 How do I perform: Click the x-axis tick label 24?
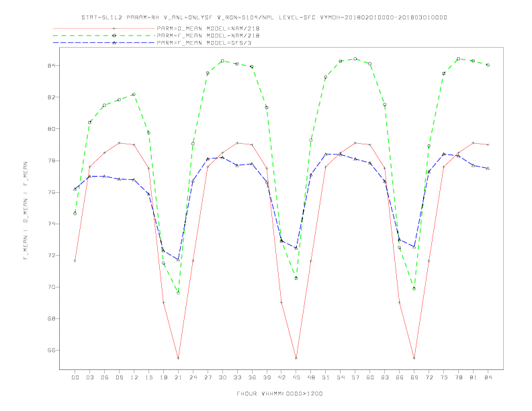193,377
